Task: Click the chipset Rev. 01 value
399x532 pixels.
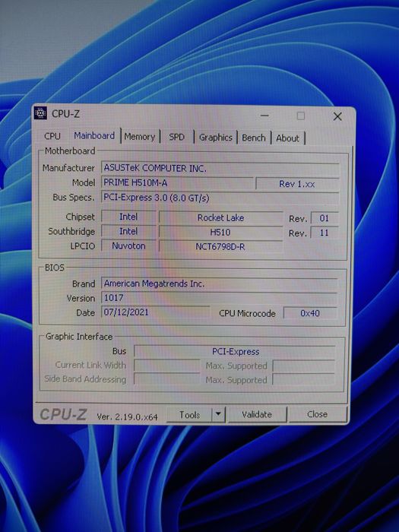Action: [325, 218]
